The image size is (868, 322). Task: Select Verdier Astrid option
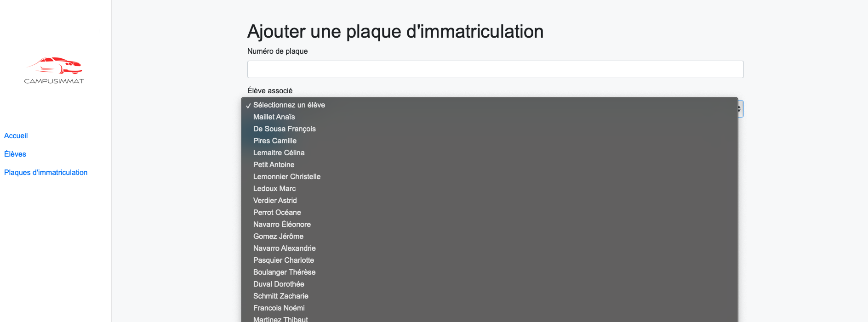coord(490,201)
